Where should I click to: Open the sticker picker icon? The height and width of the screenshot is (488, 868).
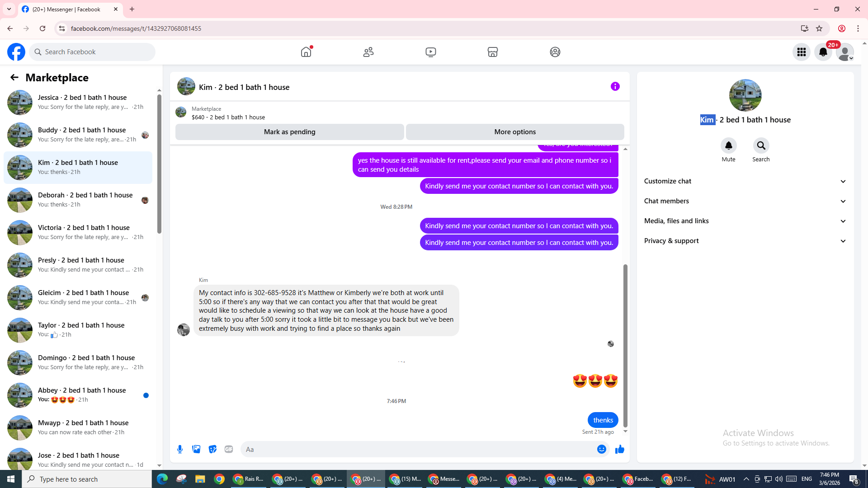pos(212,449)
